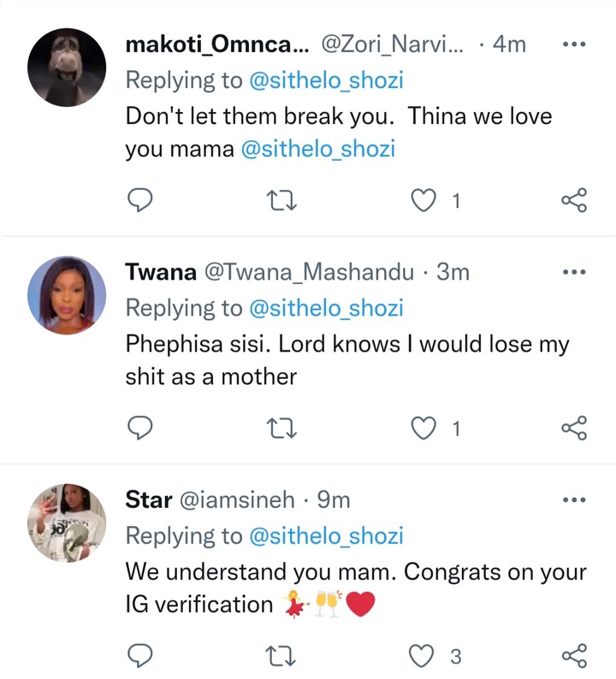Viewport: 616px width, 679px height.
Task: Open more options for Twana's tweet
Action: point(574,272)
